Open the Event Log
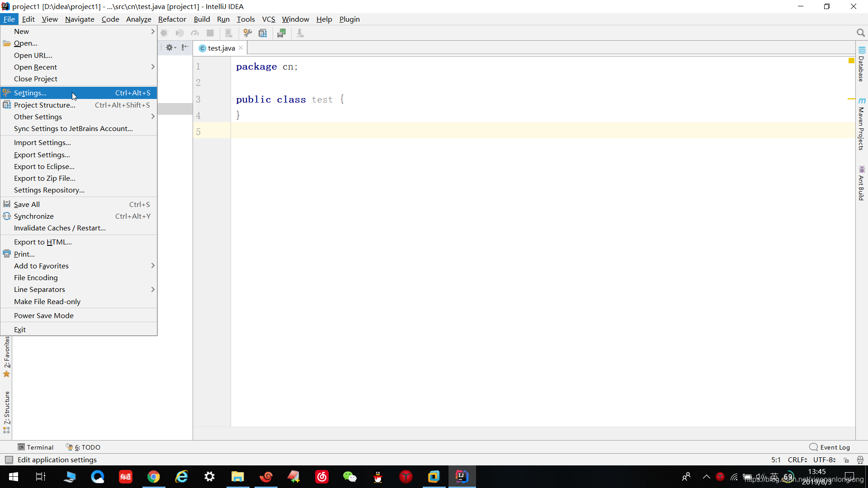This screenshot has height=488, width=868. (830, 447)
